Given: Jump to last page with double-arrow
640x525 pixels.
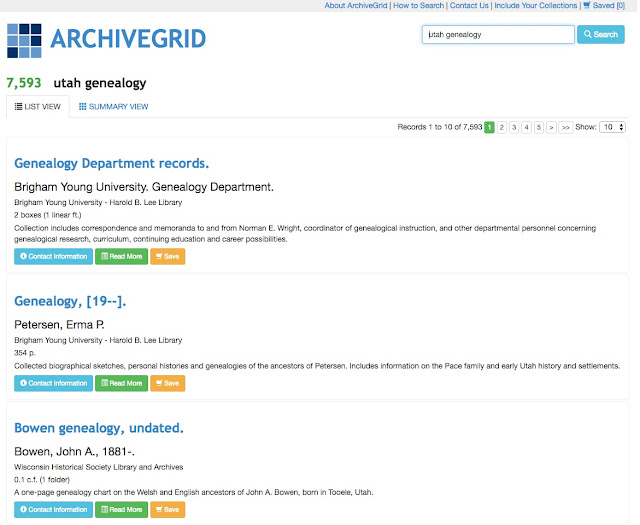Looking at the screenshot, I should [565, 127].
